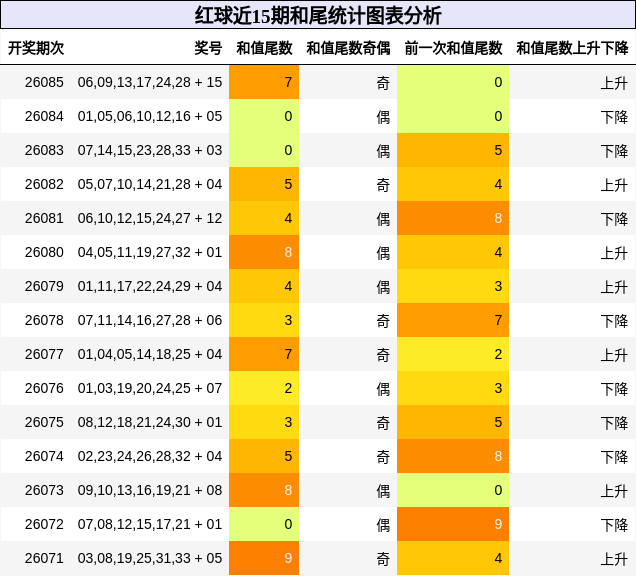Select numbers 02,23,24,26,28,32 + 04
Image resolution: width=636 pixels, height=576 pixels.
point(150,456)
